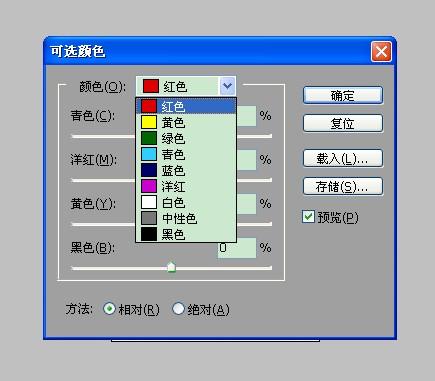Select 青色 from the dropdown list
This screenshot has height=381, width=435.
tap(186, 154)
